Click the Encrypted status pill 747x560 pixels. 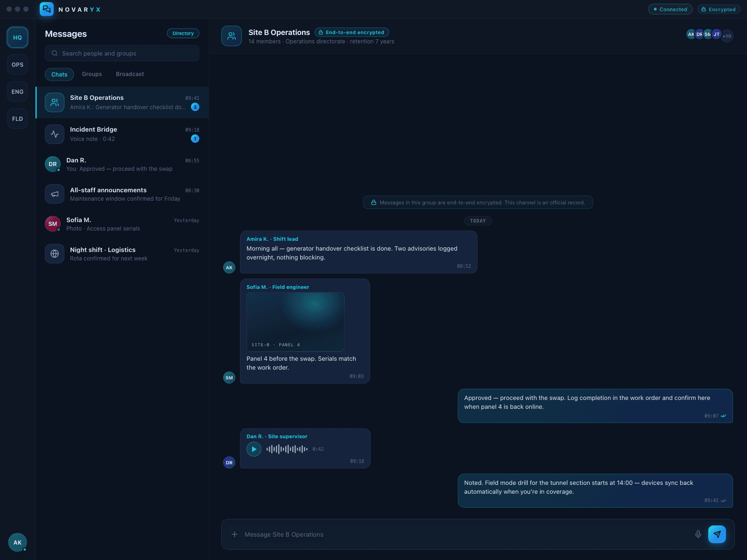[719, 9]
